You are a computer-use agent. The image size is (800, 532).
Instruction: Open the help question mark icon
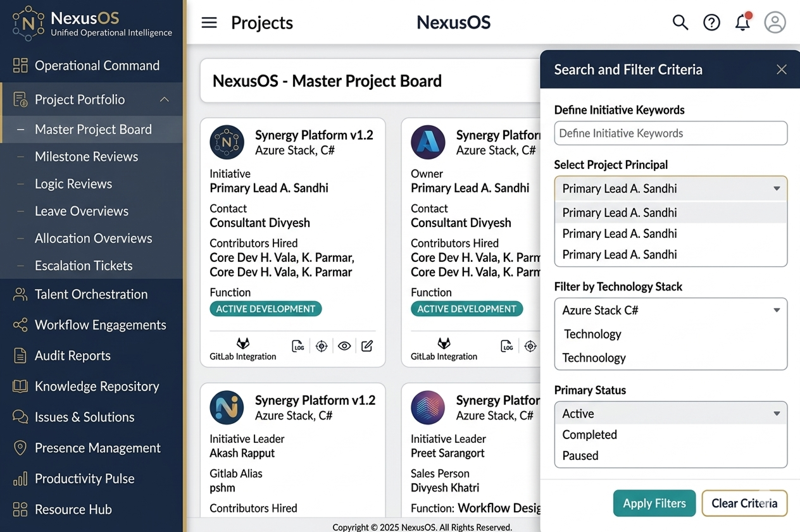click(x=711, y=23)
